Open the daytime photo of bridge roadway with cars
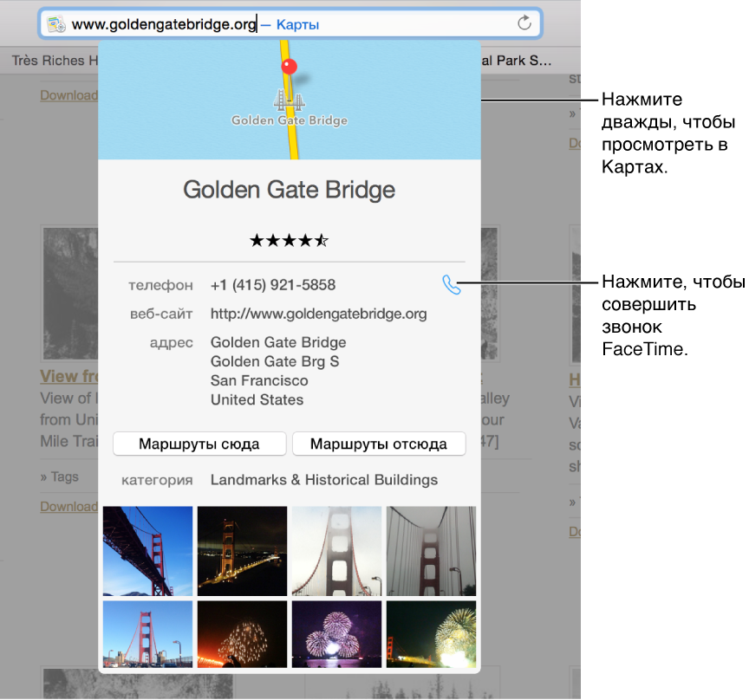The height and width of the screenshot is (700, 749). [x=147, y=634]
